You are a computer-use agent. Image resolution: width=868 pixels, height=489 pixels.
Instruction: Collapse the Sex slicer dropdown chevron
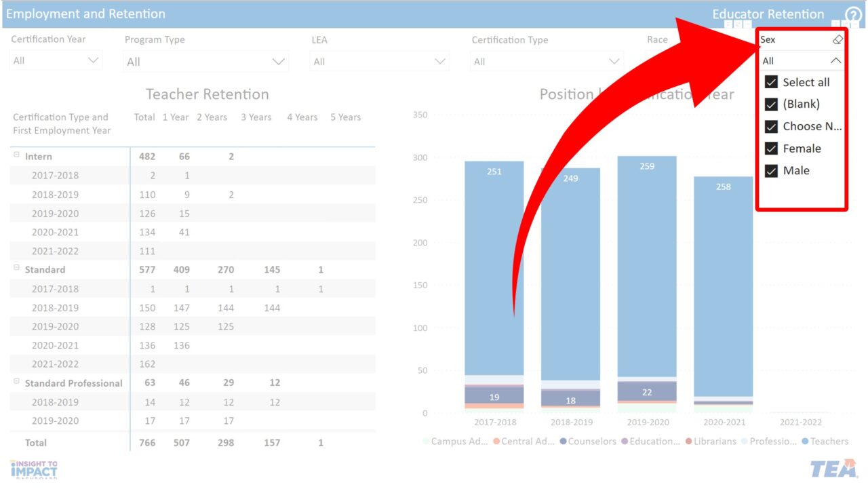pyautogui.click(x=835, y=61)
